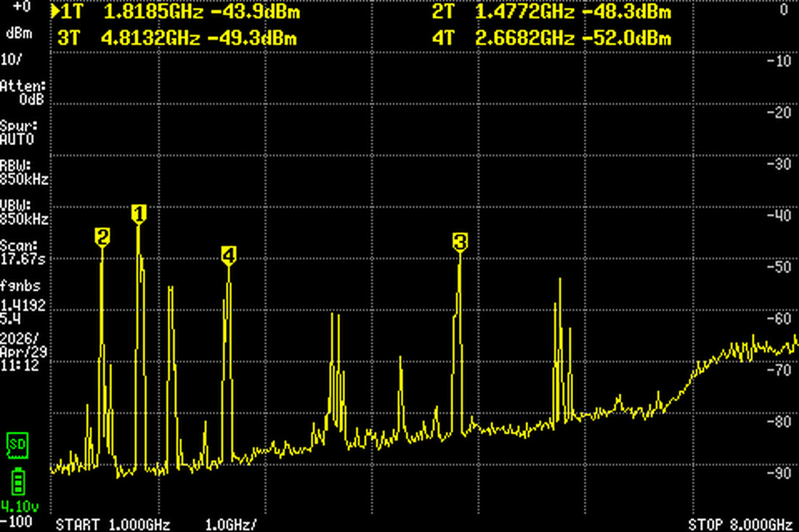The width and height of the screenshot is (799, 532).
Task: Tap the -70 right axis label
Action: tap(779, 370)
